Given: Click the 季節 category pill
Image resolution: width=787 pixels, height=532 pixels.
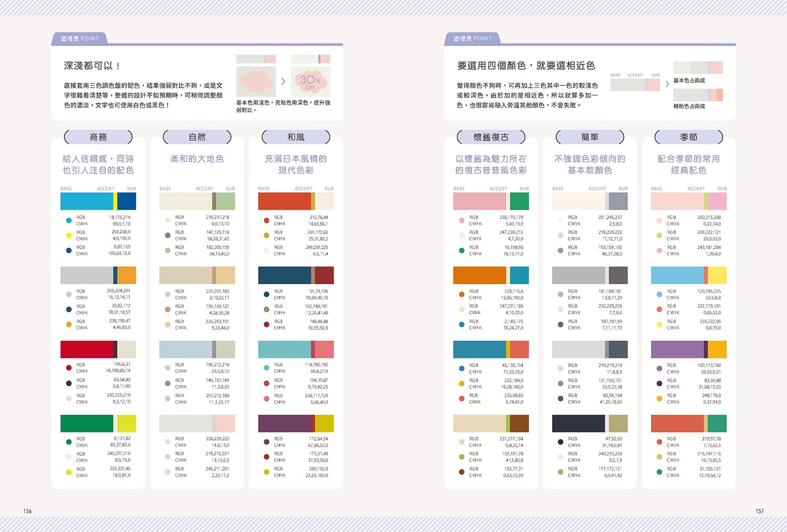Looking at the screenshot, I should [689, 137].
